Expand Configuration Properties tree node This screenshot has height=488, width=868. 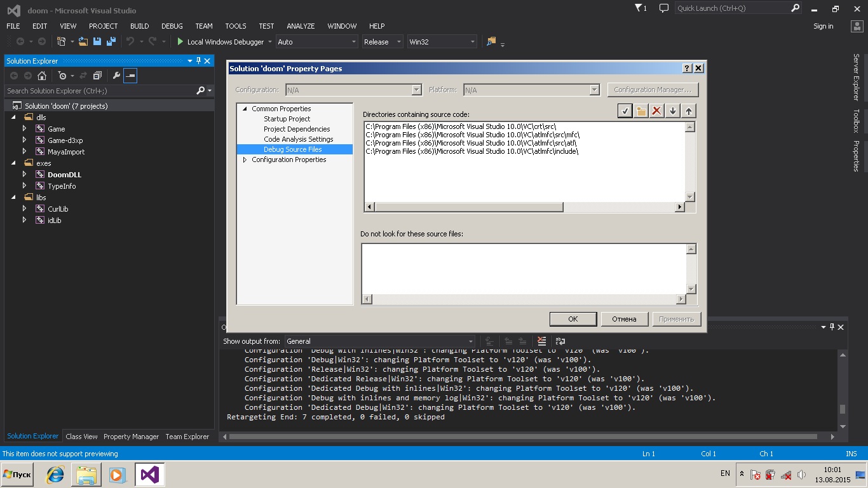coord(245,160)
